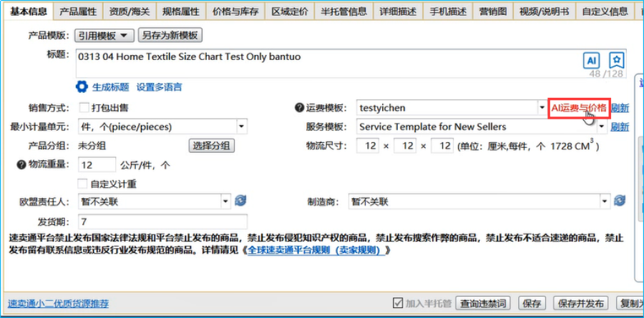
Task: Click 刷新 link next to 服务模板
Action: [620, 126]
